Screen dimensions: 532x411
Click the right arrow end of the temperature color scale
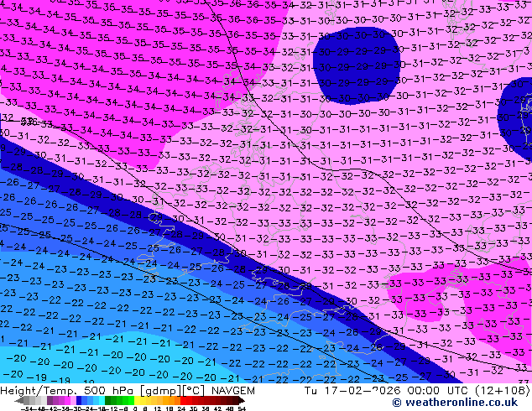(242, 400)
